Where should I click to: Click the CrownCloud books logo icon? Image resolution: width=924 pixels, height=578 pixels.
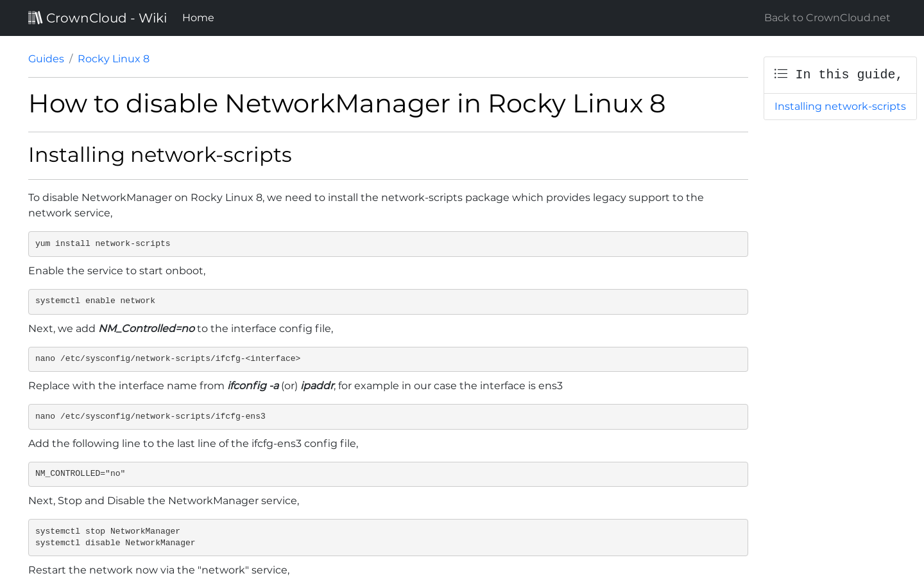(x=35, y=18)
